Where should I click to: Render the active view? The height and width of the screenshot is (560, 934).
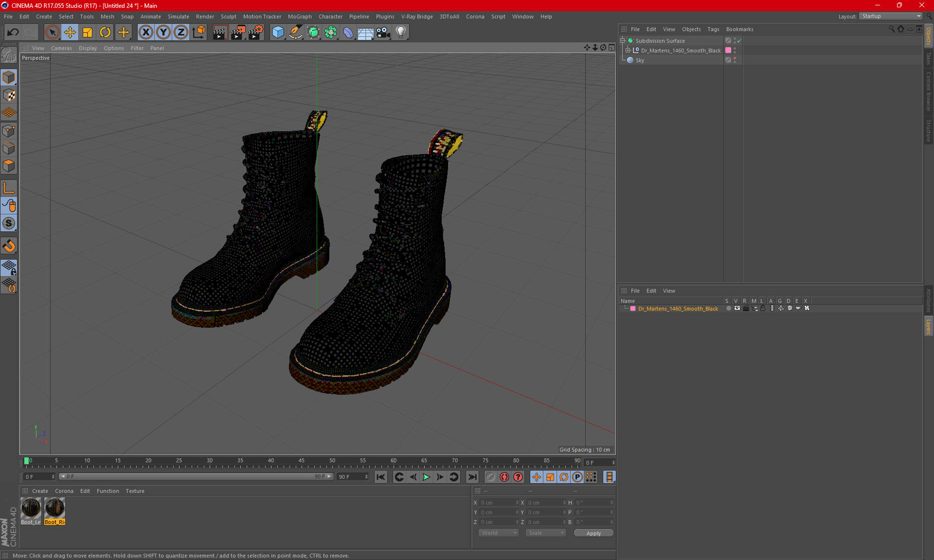(220, 32)
